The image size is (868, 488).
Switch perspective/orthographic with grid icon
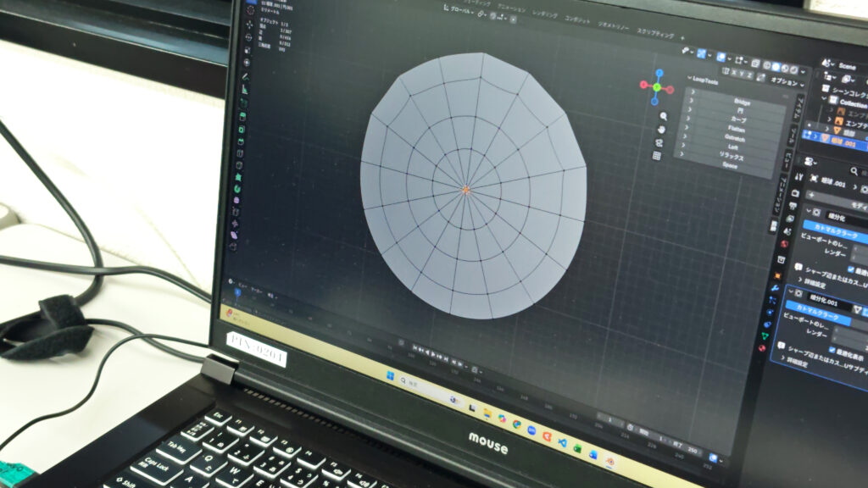click(x=657, y=156)
